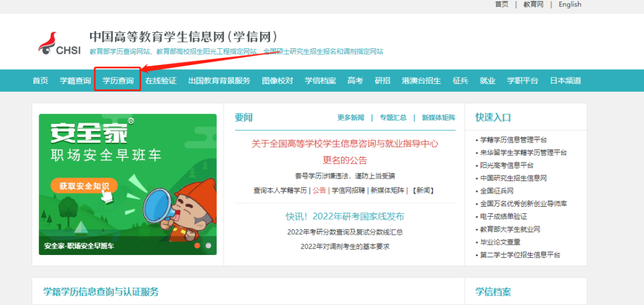Select the orange carousel indicator dot
644x305 pixels.
coord(197,245)
